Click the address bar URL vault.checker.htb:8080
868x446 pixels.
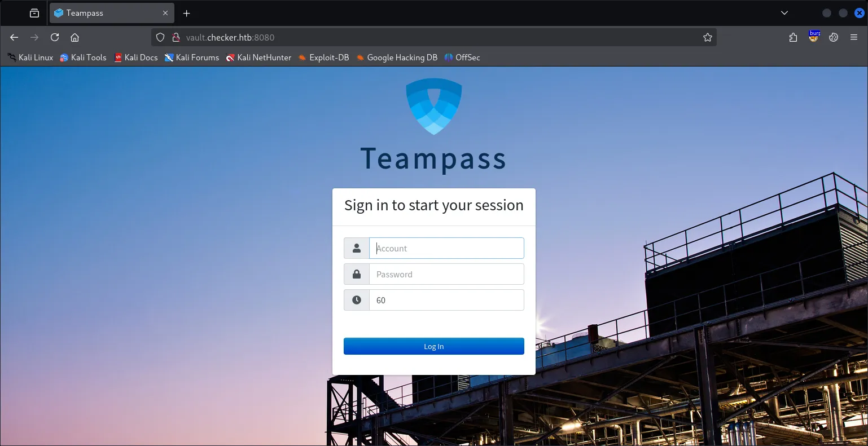230,37
